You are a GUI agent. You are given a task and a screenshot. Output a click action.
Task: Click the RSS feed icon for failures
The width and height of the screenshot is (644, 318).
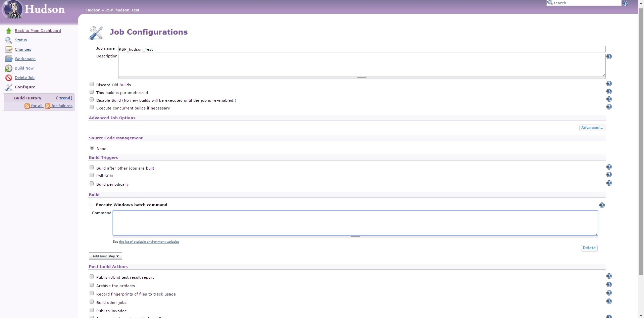click(48, 106)
